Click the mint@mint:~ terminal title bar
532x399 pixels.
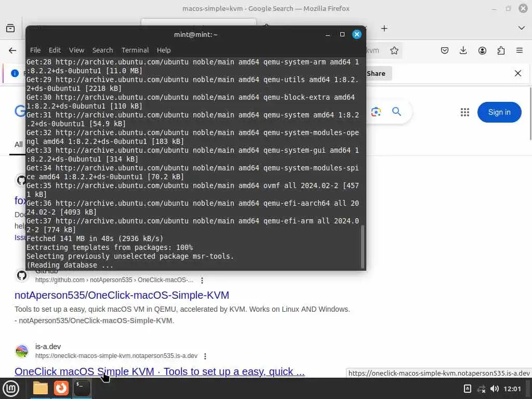(196, 35)
